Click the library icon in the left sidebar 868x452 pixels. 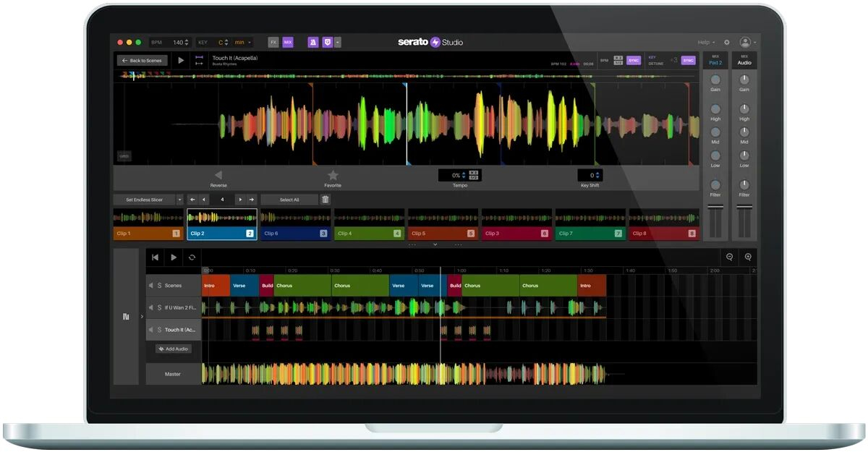coord(126,317)
